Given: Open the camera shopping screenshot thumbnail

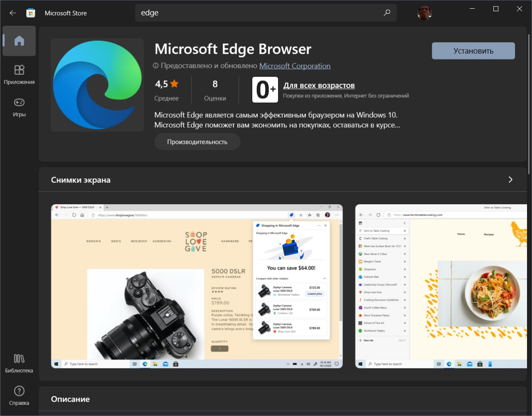Looking at the screenshot, I should 197,286.
